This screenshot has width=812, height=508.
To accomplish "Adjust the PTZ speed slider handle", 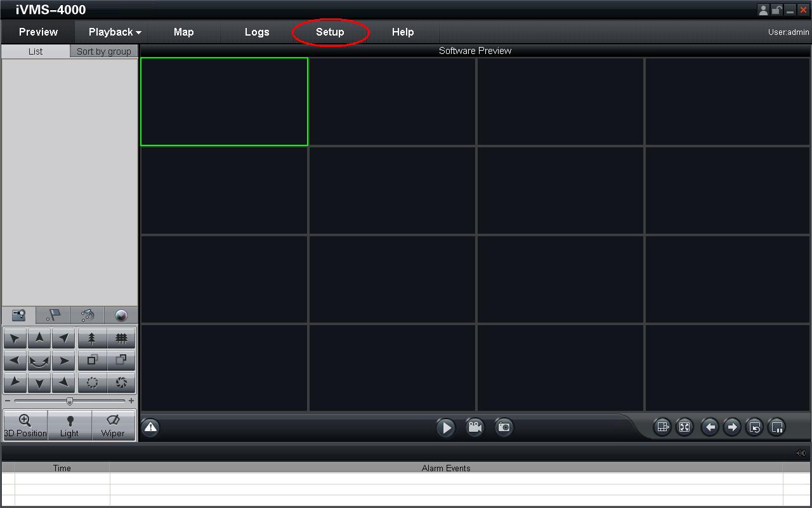I will [70, 401].
